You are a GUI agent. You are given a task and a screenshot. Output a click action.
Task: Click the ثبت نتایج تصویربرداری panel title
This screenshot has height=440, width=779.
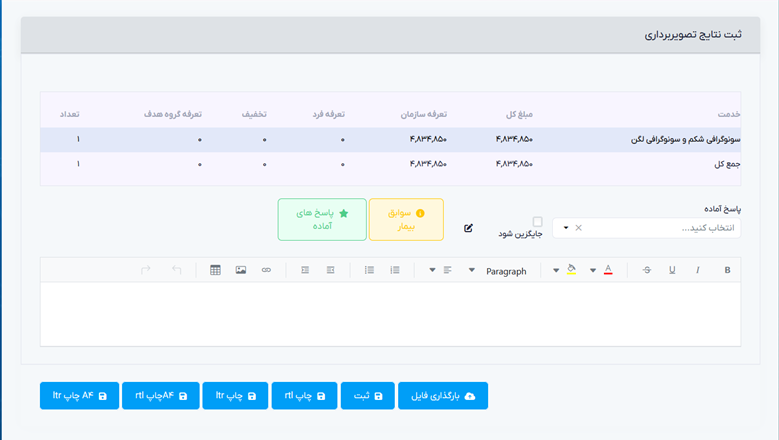pyautogui.click(x=693, y=34)
